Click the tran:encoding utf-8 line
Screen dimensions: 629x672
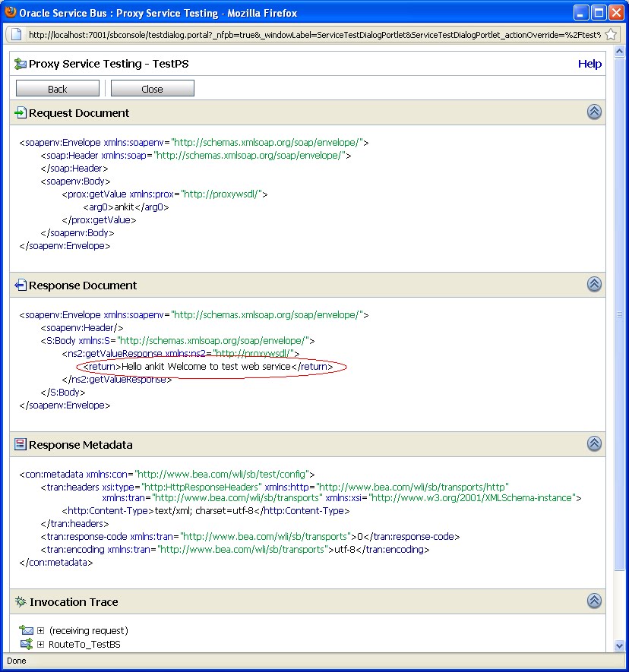click(235, 550)
